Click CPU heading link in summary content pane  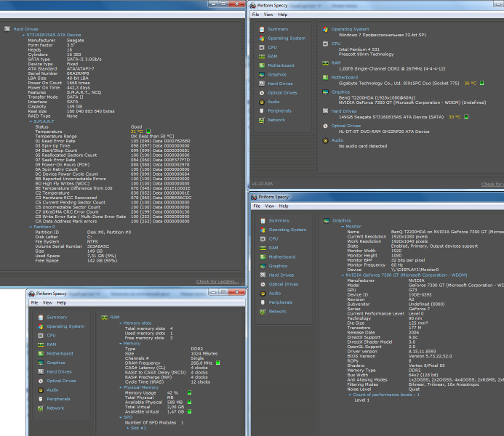[x=336, y=44]
